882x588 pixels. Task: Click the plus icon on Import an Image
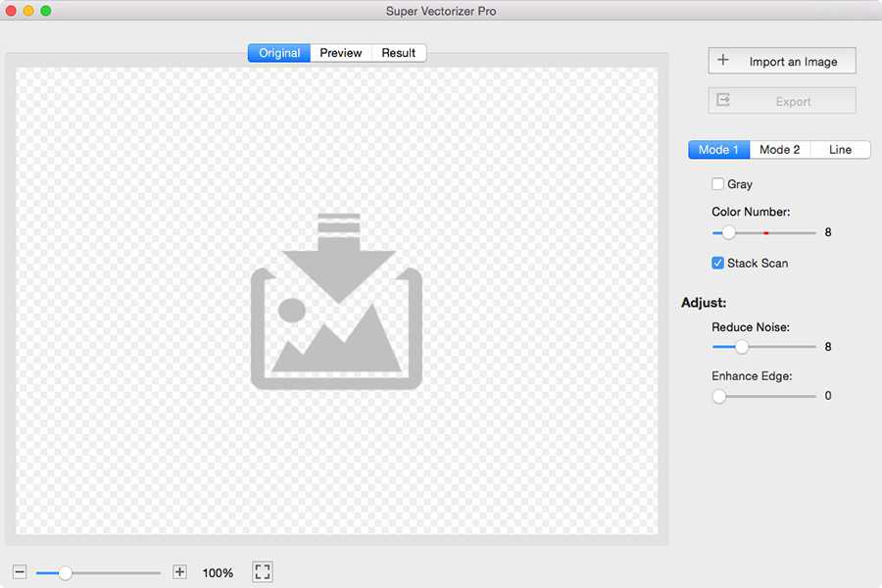724,60
